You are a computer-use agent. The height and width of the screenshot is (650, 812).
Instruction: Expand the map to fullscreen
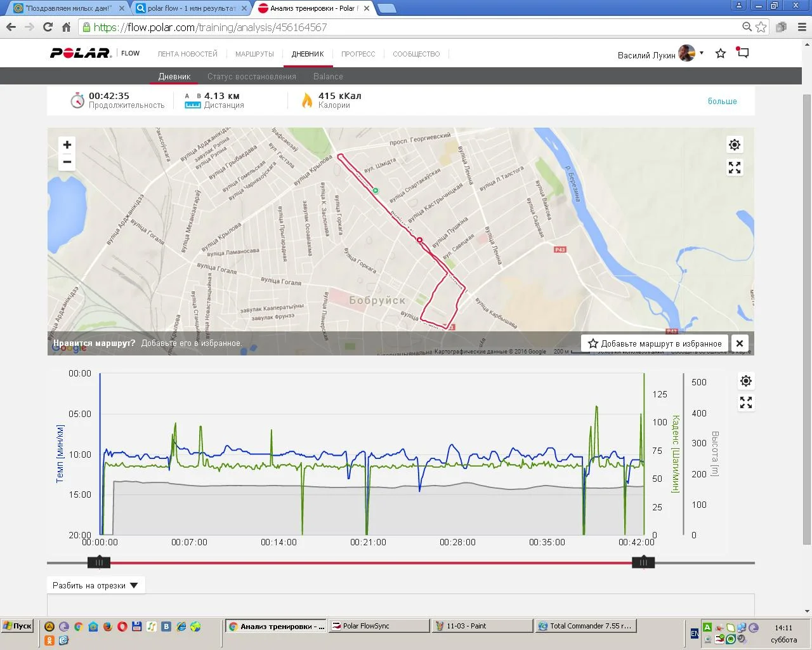(x=735, y=168)
